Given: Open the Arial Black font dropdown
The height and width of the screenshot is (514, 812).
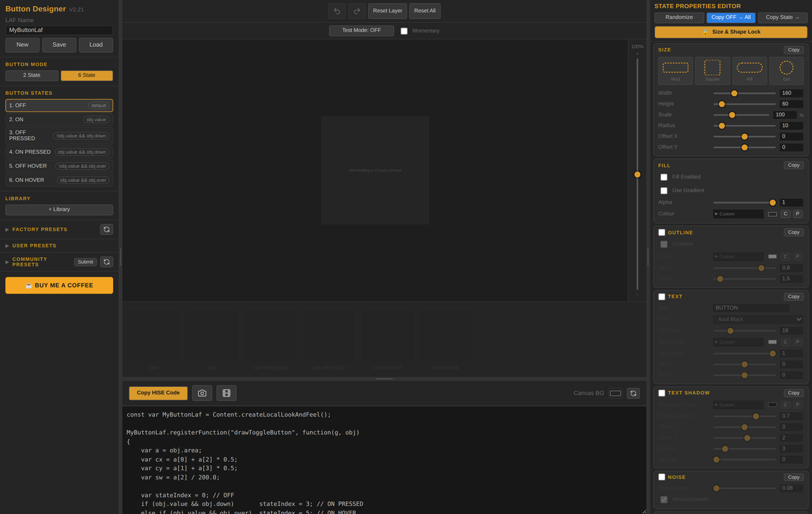Looking at the screenshot, I should click(x=759, y=319).
